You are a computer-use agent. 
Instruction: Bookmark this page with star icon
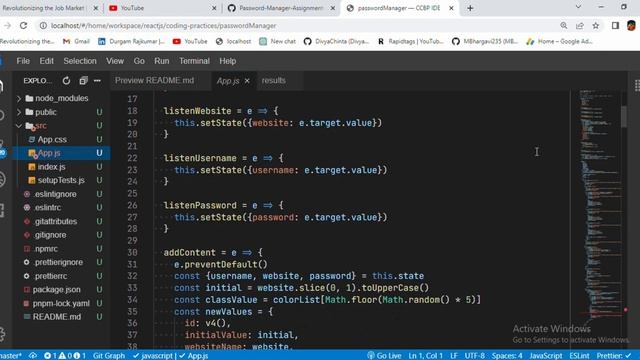[x=596, y=25]
